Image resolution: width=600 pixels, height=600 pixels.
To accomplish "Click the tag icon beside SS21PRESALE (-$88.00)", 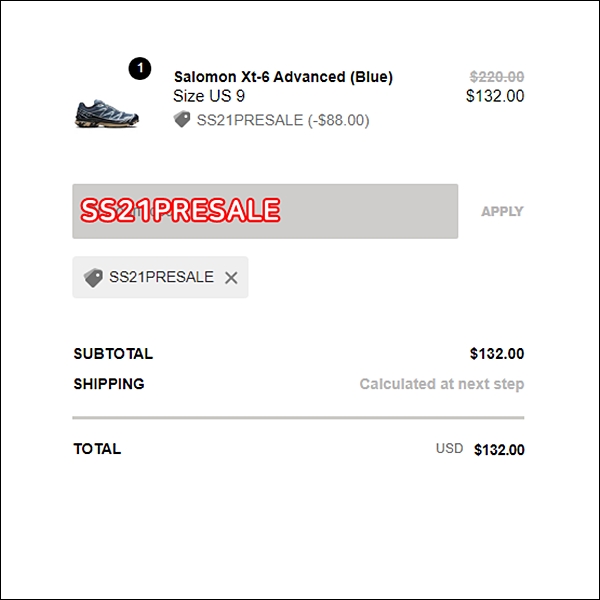I will coord(182,119).
